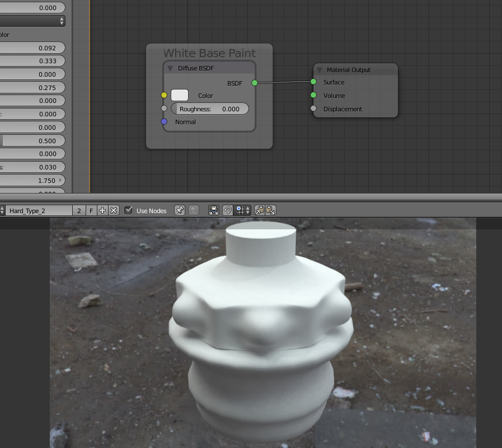Click the 0.030 value field

32,167
